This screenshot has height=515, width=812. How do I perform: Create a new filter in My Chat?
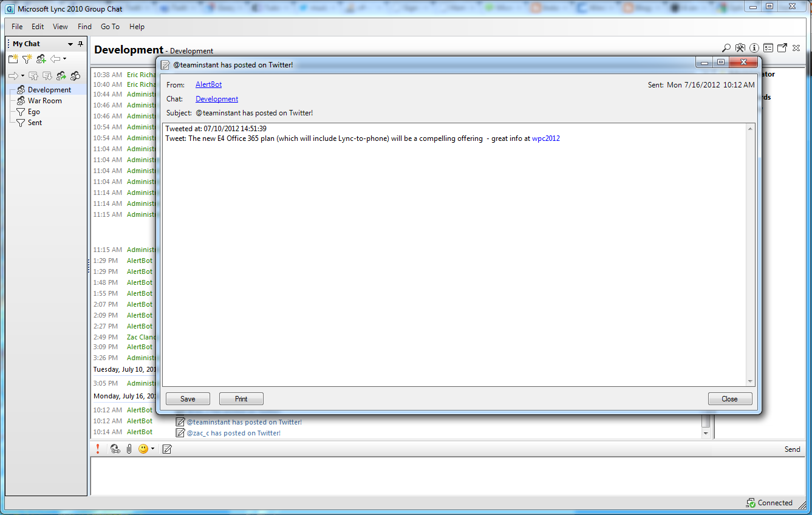[x=27, y=59]
